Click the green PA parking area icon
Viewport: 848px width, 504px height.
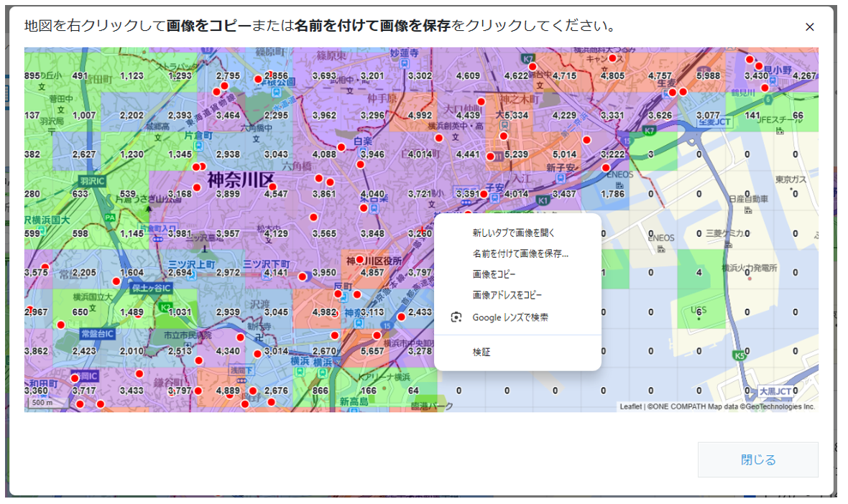click(x=111, y=218)
